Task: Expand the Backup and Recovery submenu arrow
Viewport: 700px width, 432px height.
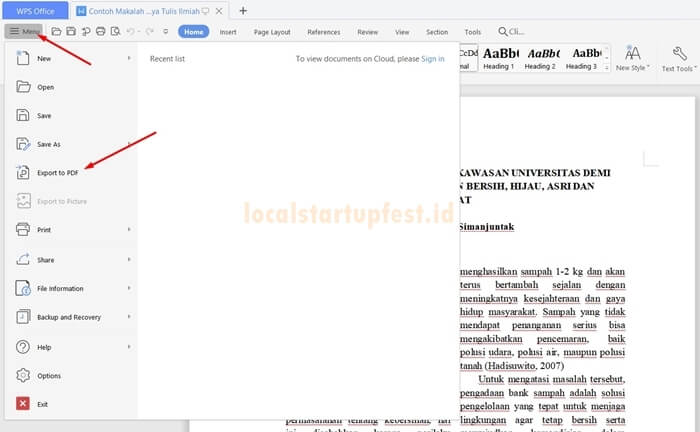Action: (x=129, y=317)
